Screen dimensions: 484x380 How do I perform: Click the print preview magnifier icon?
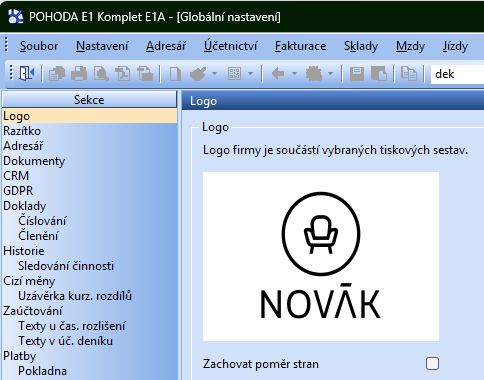(101, 73)
